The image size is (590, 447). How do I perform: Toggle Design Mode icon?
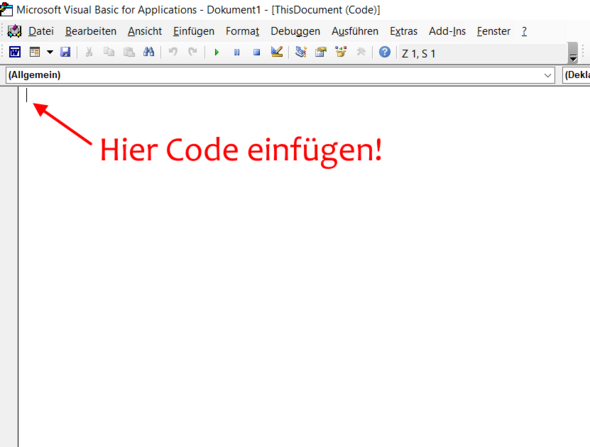click(277, 52)
